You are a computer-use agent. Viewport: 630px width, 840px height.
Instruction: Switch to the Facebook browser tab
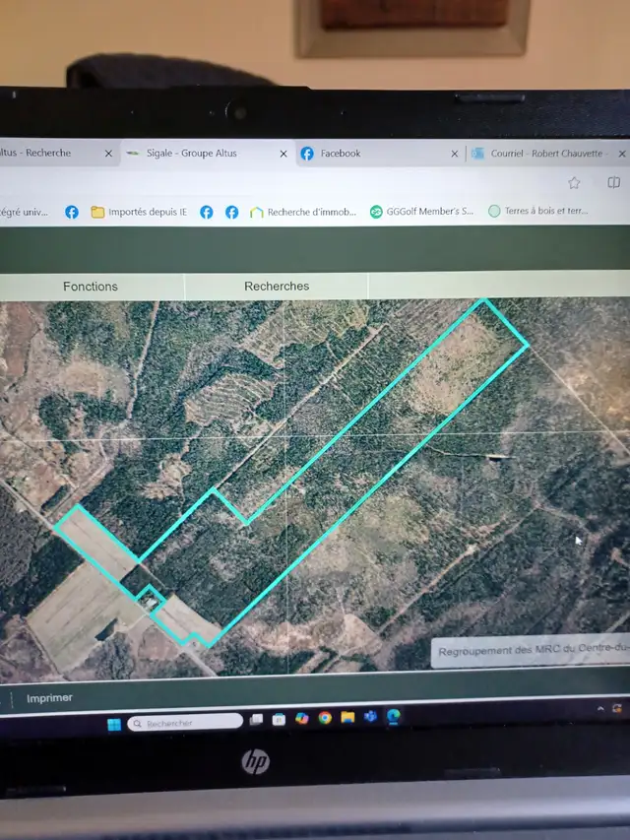[380, 154]
